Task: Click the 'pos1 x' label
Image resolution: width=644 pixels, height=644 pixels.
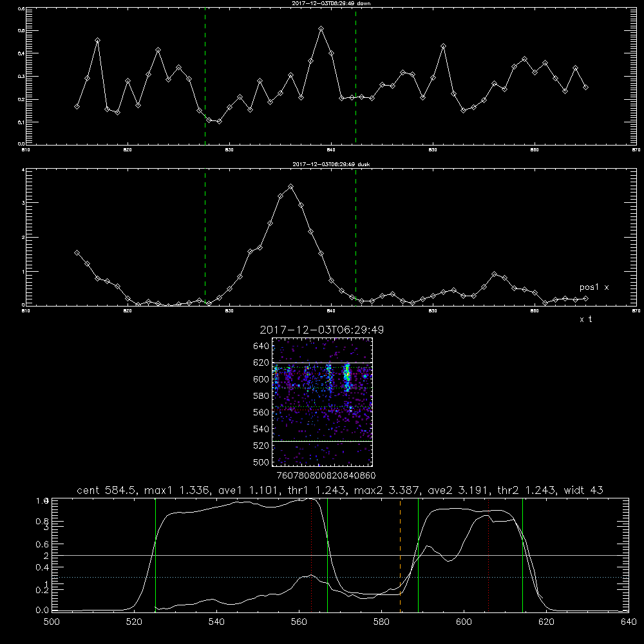Action: 594,287
